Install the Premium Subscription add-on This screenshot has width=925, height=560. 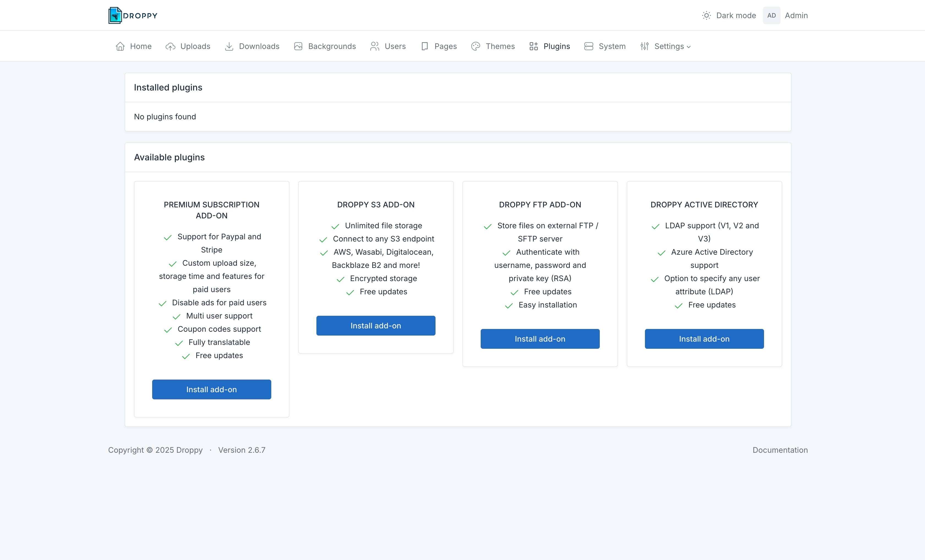pos(211,389)
